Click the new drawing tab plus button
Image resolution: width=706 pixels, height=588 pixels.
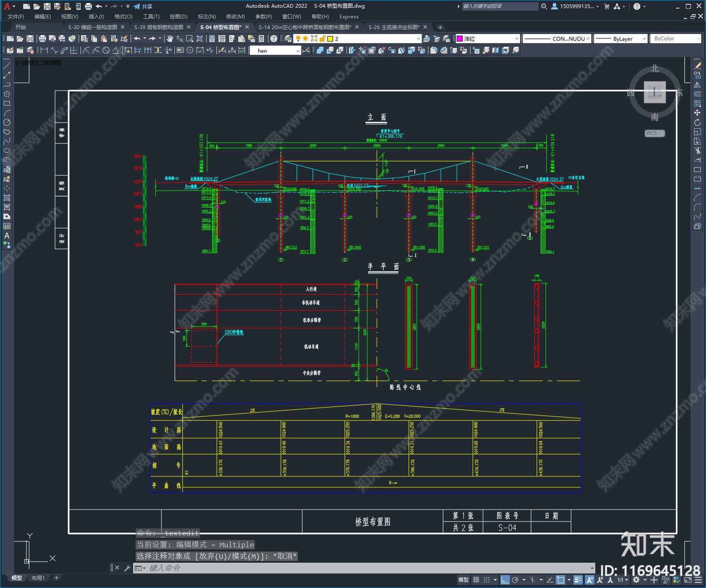tap(440, 27)
